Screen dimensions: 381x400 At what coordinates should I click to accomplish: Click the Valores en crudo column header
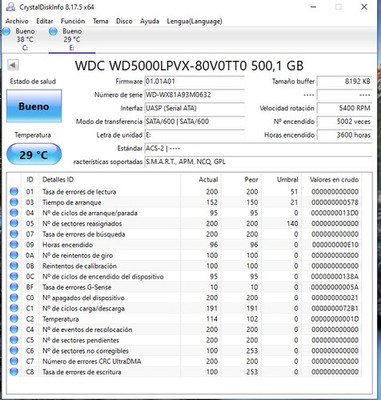pyautogui.click(x=334, y=179)
